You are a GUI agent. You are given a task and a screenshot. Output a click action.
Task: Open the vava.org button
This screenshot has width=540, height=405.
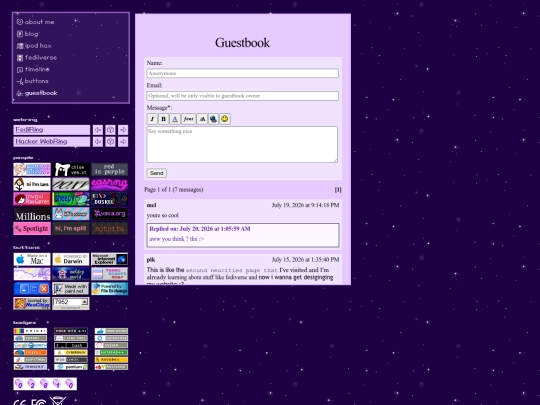coord(110,214)
